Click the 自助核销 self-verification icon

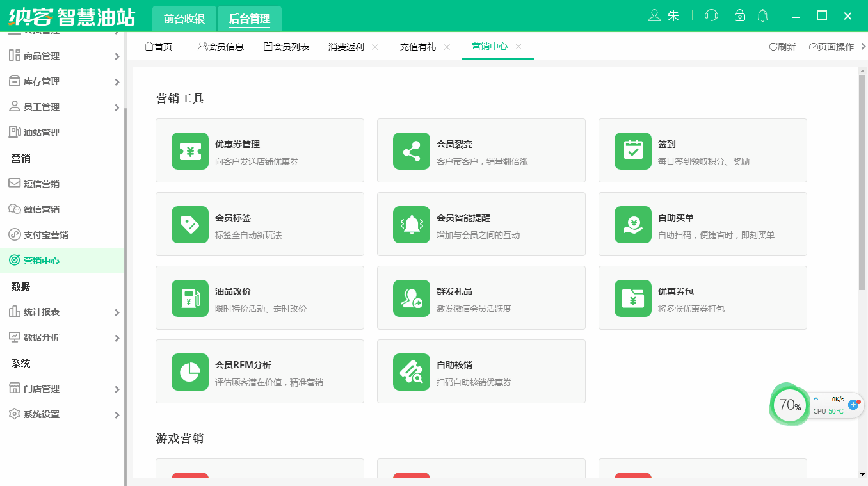[x=411, y=371]
